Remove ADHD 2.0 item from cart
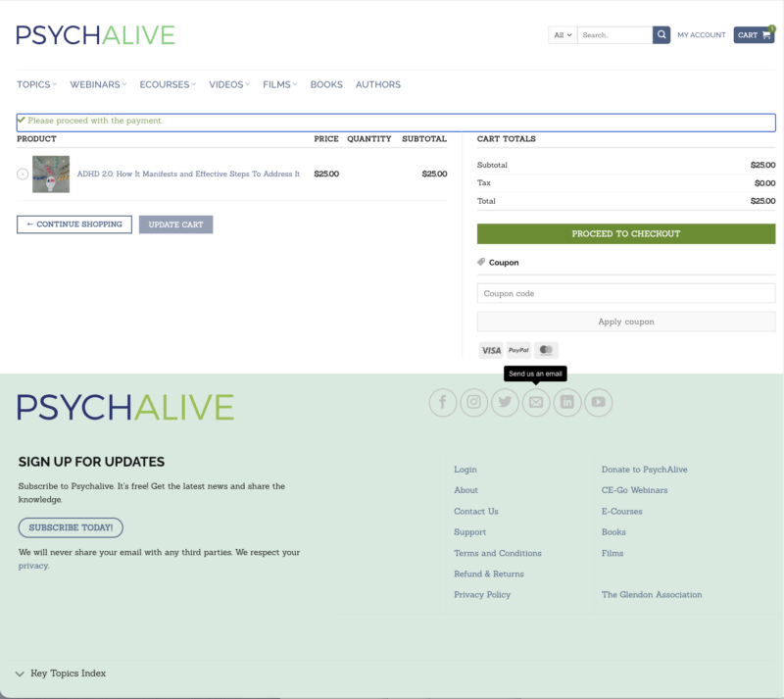Screen dimensions: 784x699 coord(23,175)
